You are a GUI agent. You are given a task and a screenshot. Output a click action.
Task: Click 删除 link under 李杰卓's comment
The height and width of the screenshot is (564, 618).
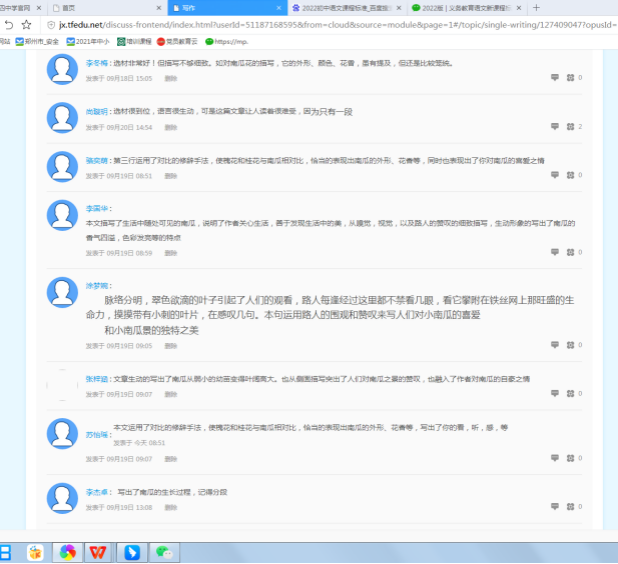coord(171,507)
